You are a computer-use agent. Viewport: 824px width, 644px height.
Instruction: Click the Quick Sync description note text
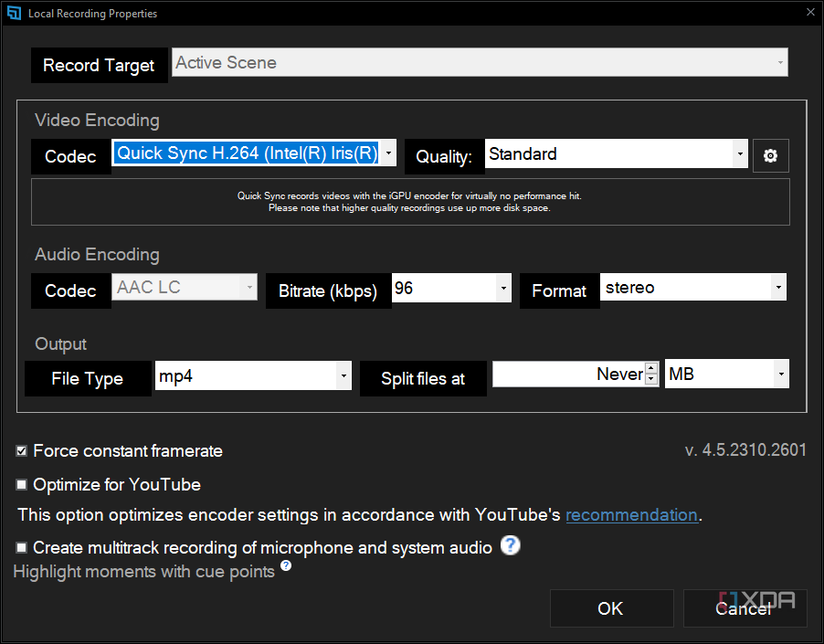[409, 202]
